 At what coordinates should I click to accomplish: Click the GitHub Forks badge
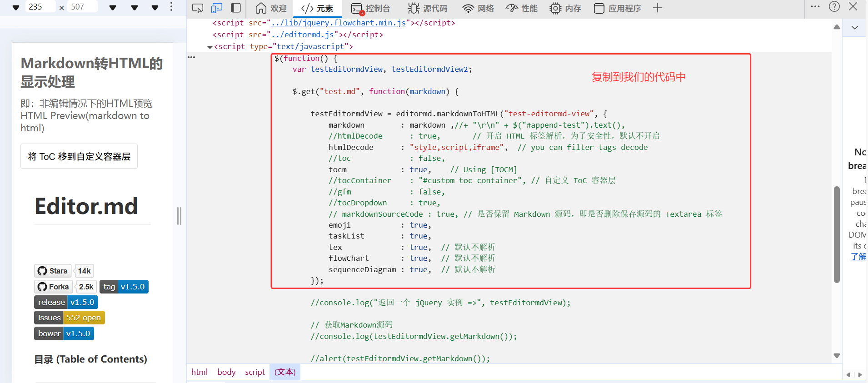click(53, 287)
